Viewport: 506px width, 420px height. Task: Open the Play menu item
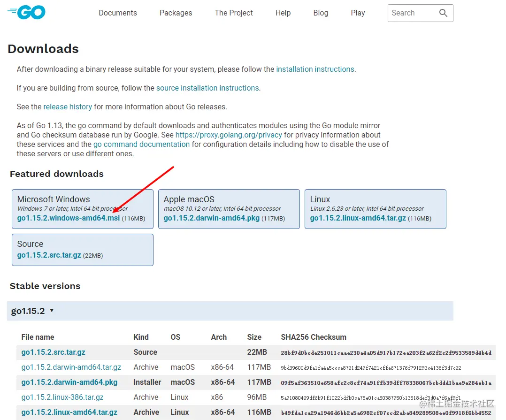coord(358,13)
